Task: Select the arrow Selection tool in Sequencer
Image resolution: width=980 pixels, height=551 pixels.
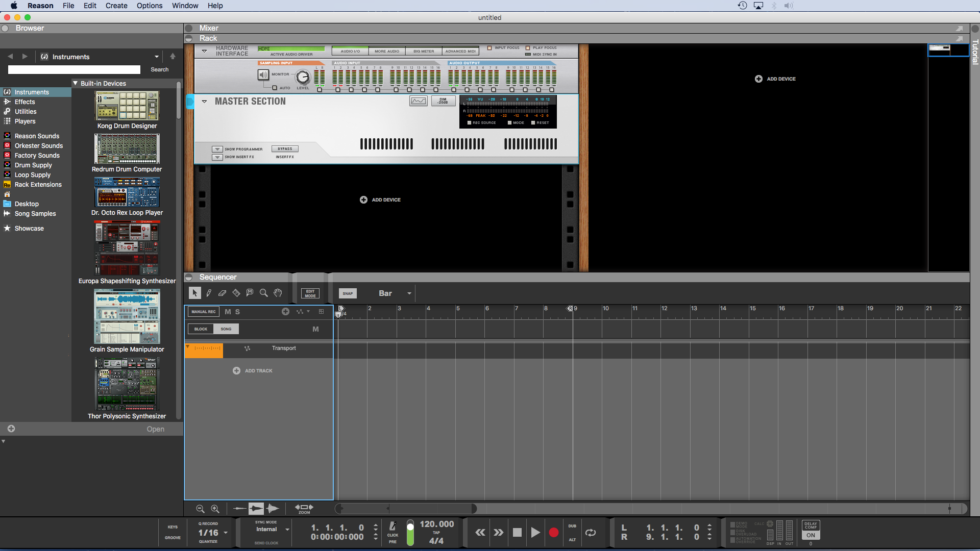Action: (194, 293)
